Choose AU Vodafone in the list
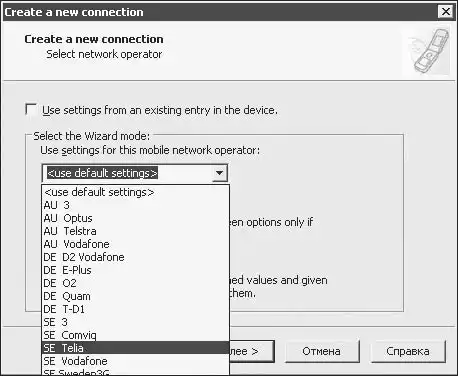This screenshot has height=376, width=458. pos(135,244)
